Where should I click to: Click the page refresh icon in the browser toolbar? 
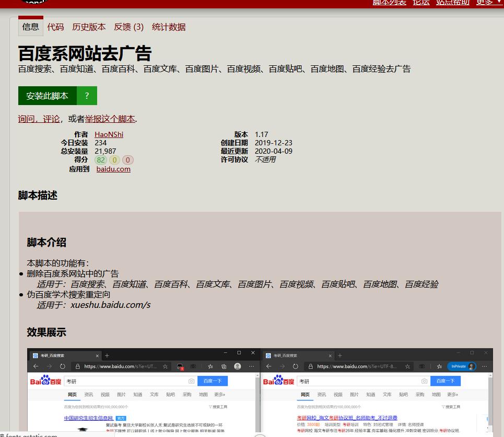pyautogui.click(x=62, y=366)
